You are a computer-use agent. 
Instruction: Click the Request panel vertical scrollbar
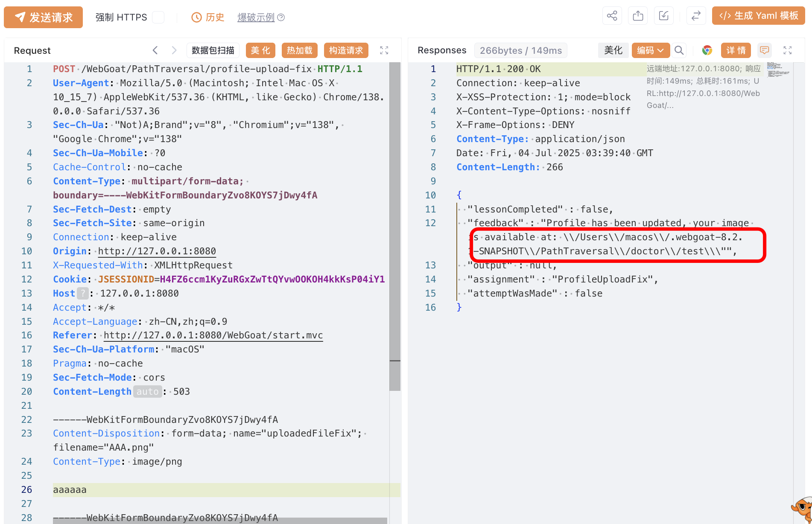click(x=395, y=226)
